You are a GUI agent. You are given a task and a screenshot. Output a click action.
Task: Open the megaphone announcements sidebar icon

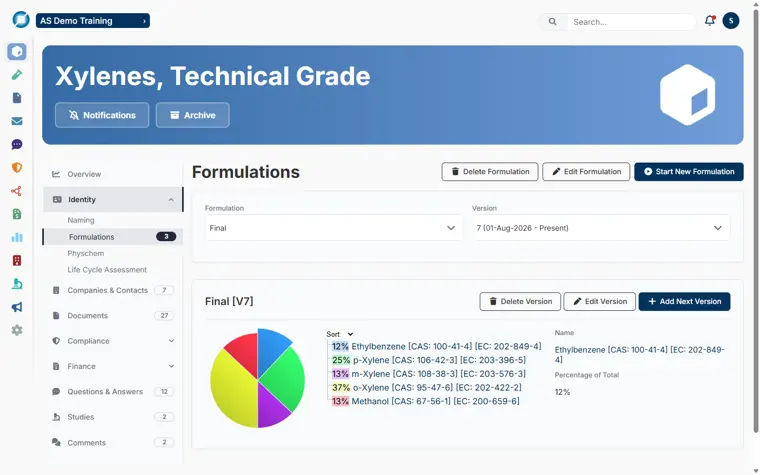coord(17,307)
